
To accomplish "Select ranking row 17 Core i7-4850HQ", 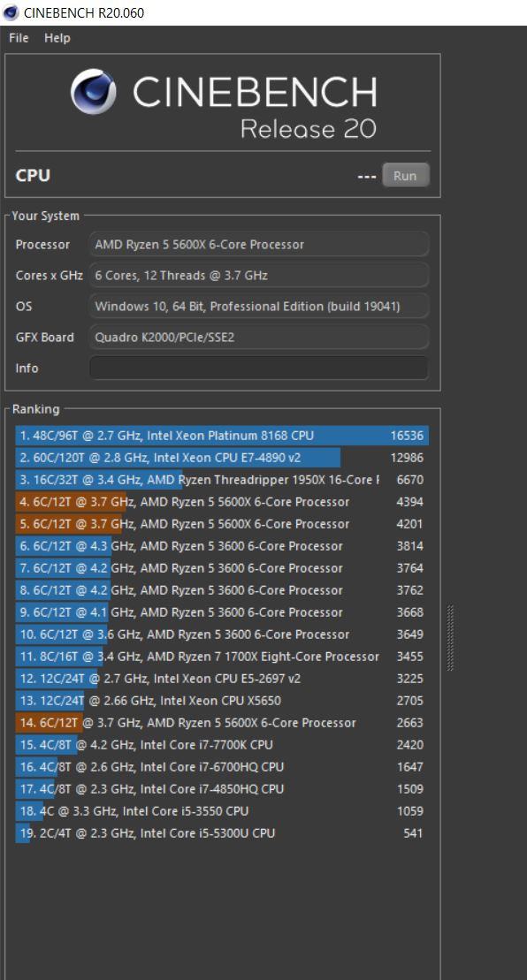I will click(x=222, y=789).
